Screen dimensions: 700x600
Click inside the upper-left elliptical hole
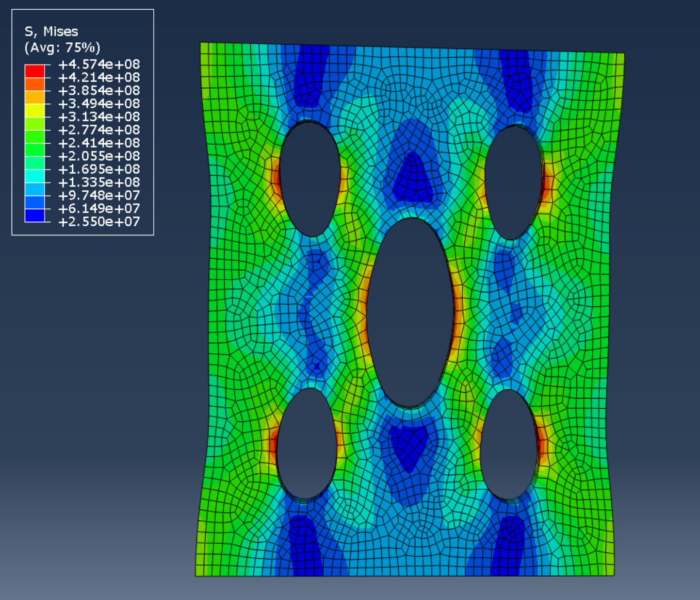(x=310, y=180)
